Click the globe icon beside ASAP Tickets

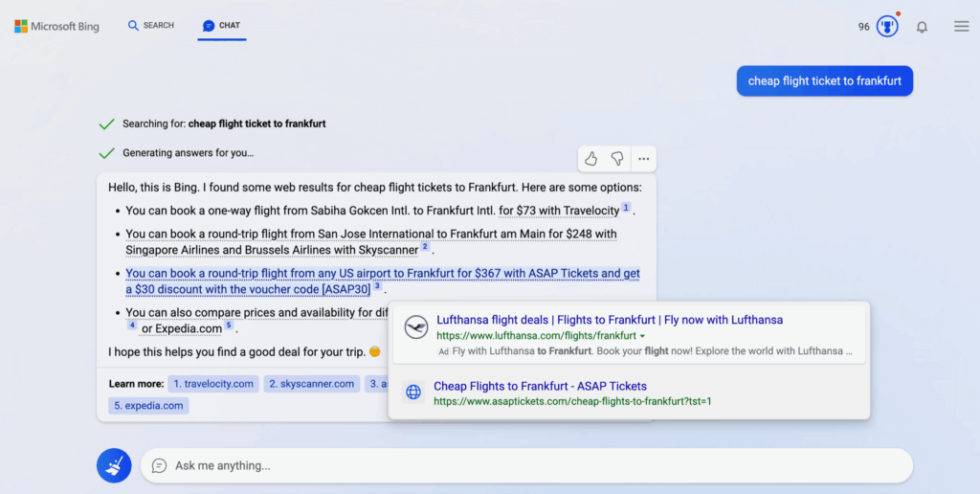(413, 393)
